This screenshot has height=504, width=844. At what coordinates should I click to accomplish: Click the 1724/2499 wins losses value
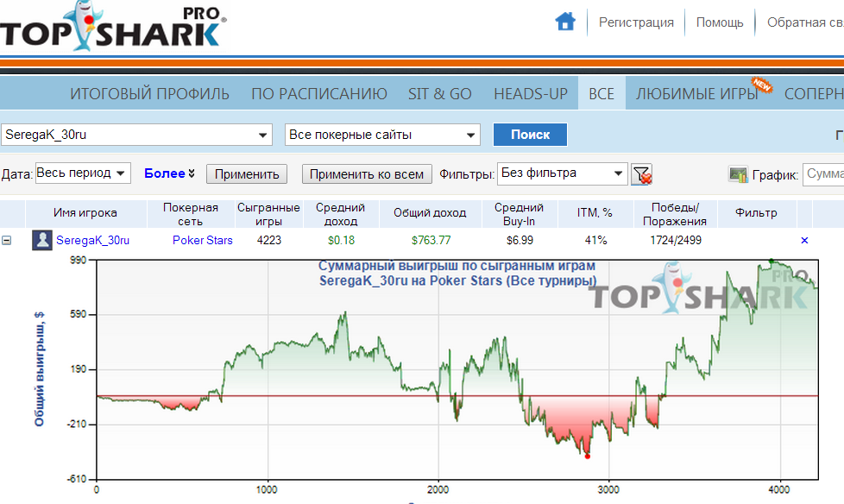coord(676,240)
